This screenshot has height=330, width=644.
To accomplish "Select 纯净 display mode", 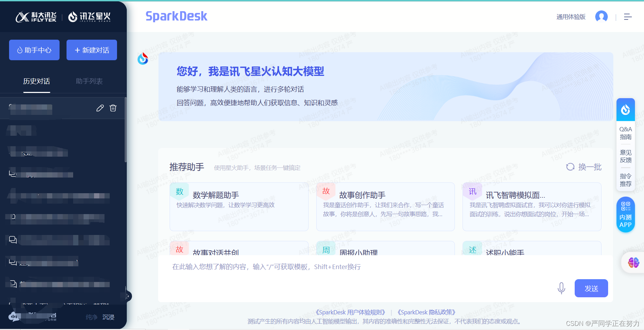I will click(92, 317).
